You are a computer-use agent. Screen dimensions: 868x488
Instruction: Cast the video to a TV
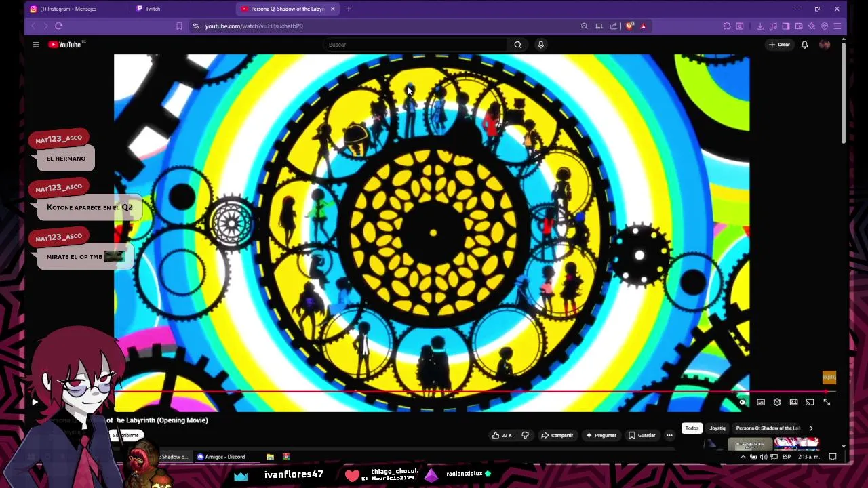[x=810, y=403]
